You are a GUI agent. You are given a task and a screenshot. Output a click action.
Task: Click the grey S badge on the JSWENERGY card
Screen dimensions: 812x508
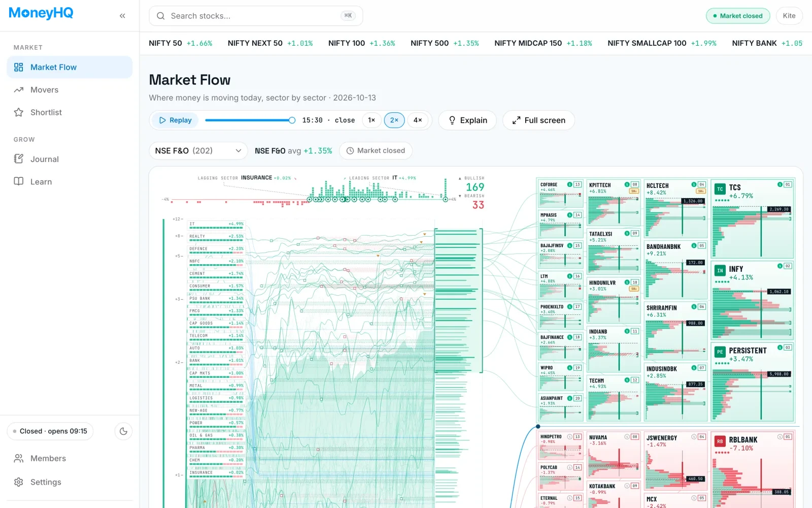tap(694, 437)
